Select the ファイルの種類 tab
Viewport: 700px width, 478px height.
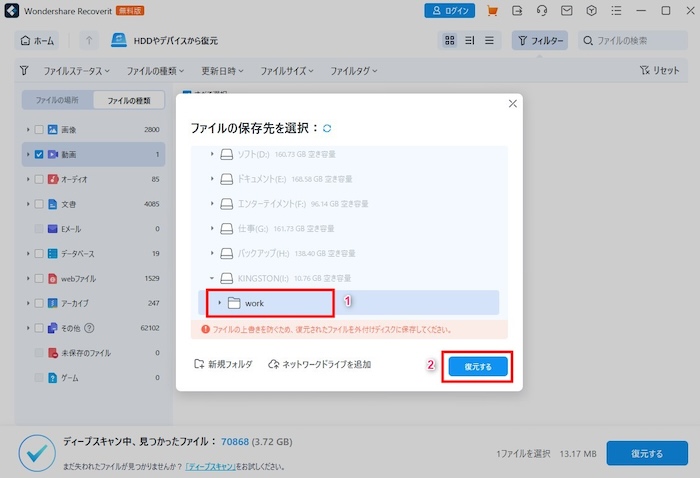pos(129,101)
